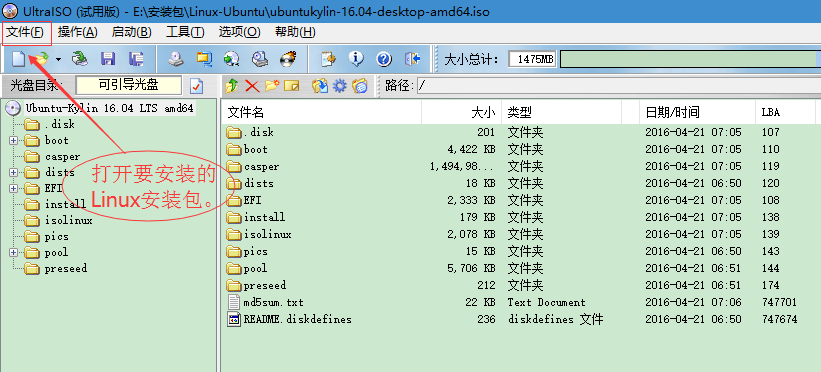The image size is (821, 372).
Task: Select .disk folder row in file list
Action: coord(518,132)
